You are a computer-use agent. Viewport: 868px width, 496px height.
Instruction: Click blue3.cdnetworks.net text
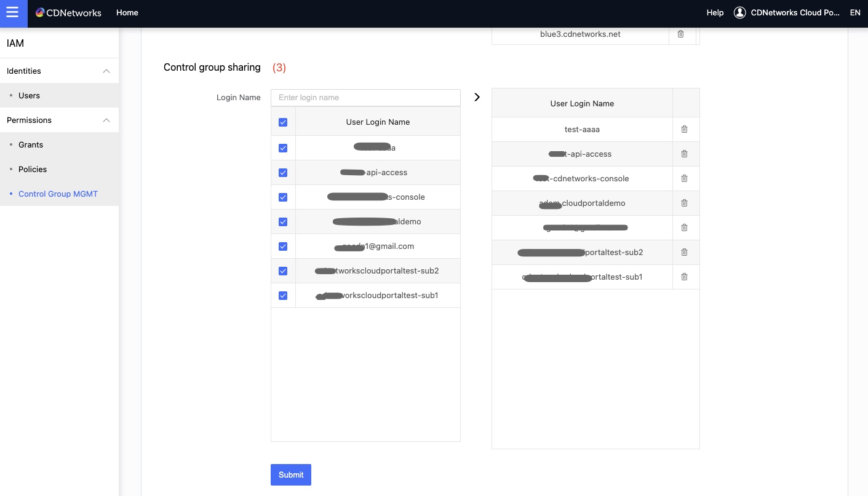(x=580, y=34)
